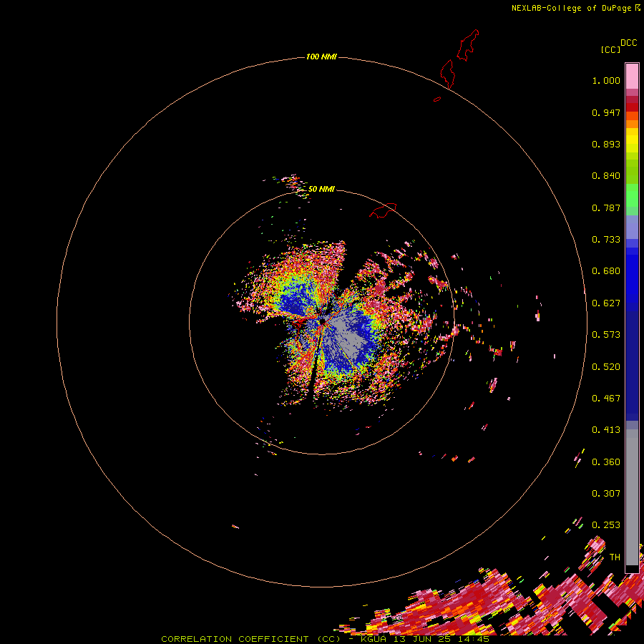Click the DCC product label above the color bar
Image resolution: width=644 pixels, height=644 pixels.
click(628, 43)
